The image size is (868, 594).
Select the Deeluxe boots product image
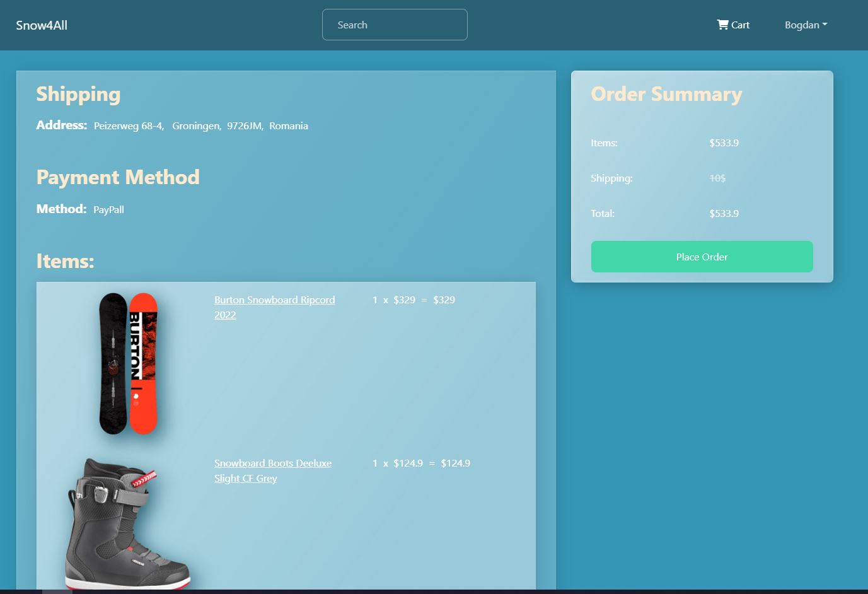click(125, 523)
